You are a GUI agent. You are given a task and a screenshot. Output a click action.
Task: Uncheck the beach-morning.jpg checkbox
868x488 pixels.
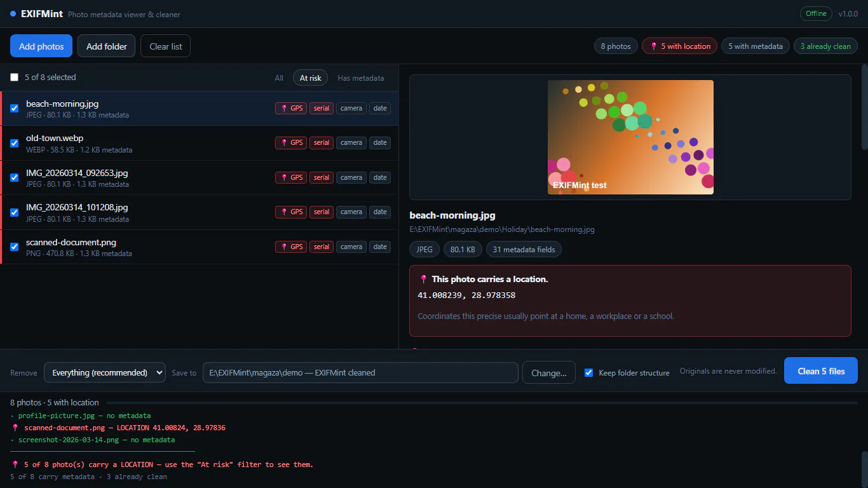15,108
